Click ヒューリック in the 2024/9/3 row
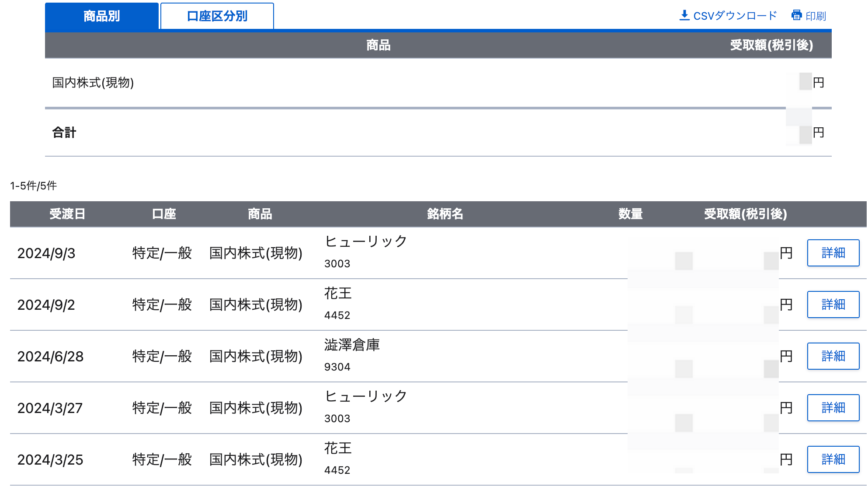This screenshot has height=490, width=868. click(x=366, y=241)
